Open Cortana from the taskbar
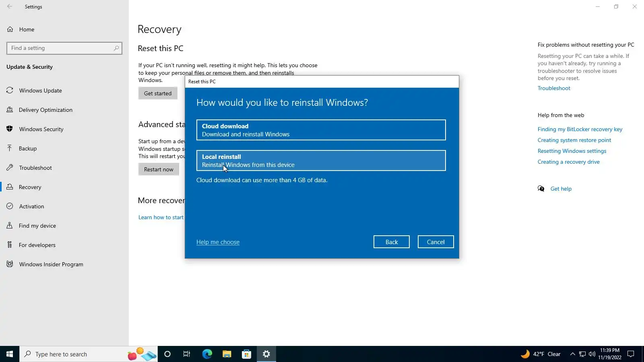644x362 pixels. click(167, 354)
